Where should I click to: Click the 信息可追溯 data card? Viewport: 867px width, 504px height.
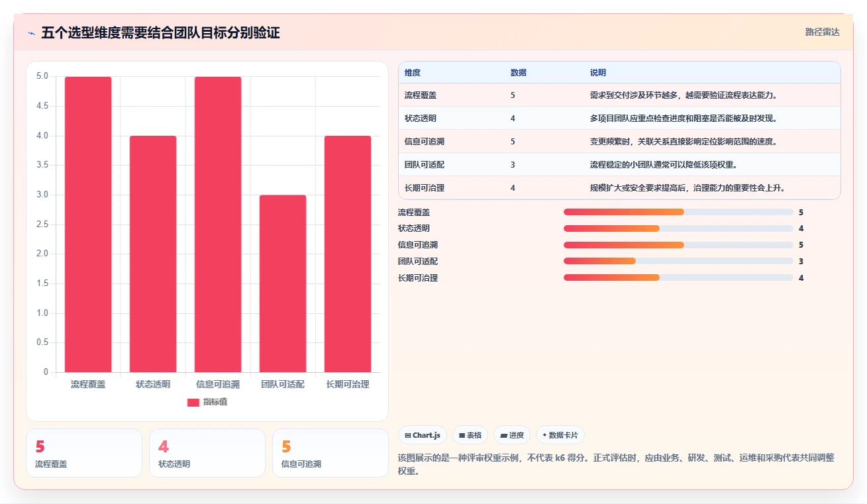tap(331, 453)
